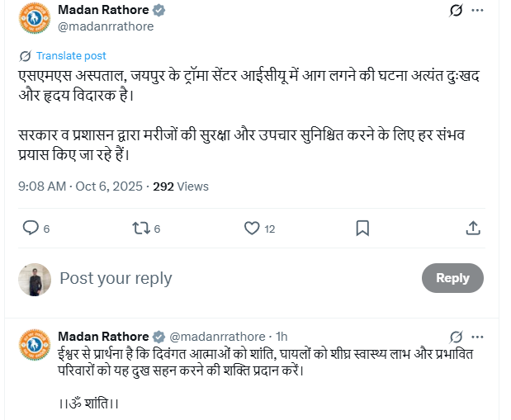
Task: Click the reply comment icon under the post
Action: (31, 228)
